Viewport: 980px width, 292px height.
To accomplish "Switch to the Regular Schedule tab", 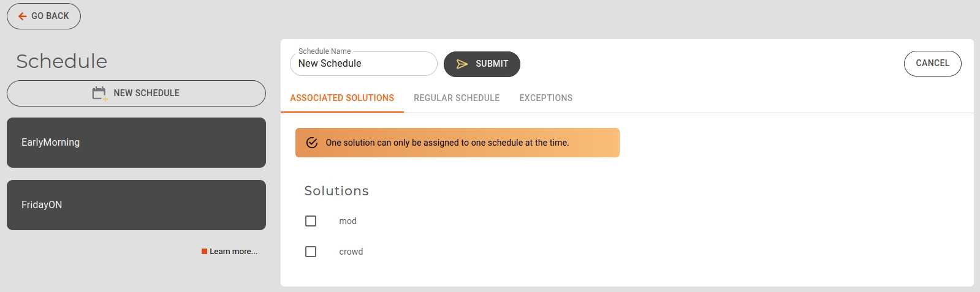I will [457, 98].
